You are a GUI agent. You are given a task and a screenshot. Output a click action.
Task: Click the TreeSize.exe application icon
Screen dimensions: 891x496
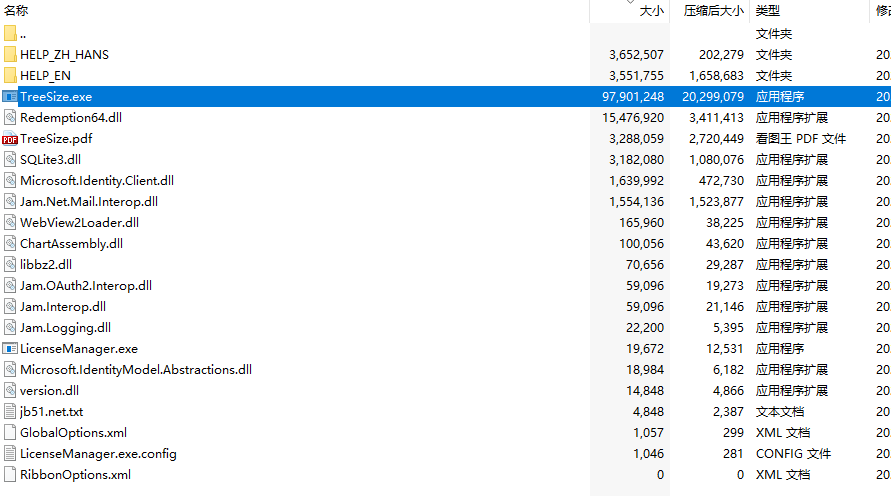tap(10, 97)
